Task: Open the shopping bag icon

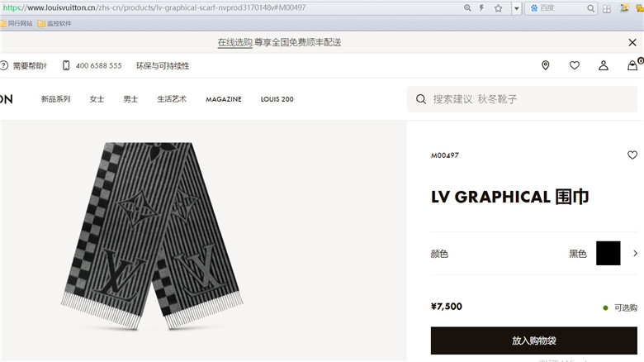Action: tap(632, 65)
